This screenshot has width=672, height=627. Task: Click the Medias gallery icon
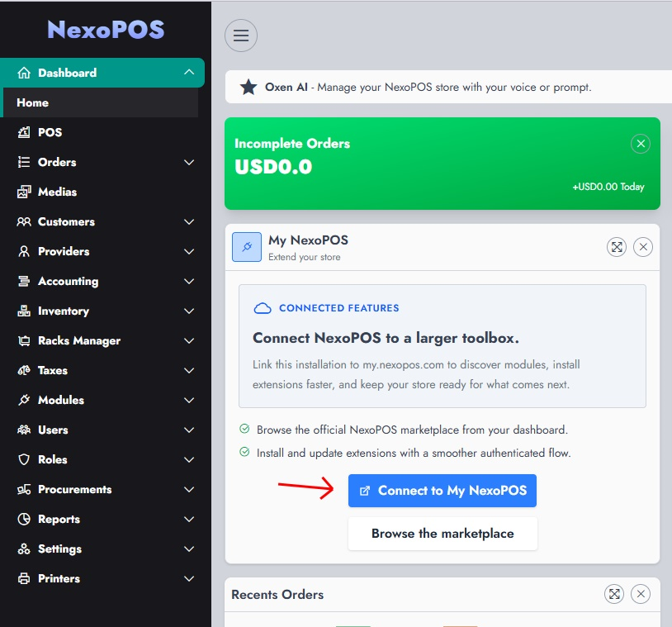point(24,192)
